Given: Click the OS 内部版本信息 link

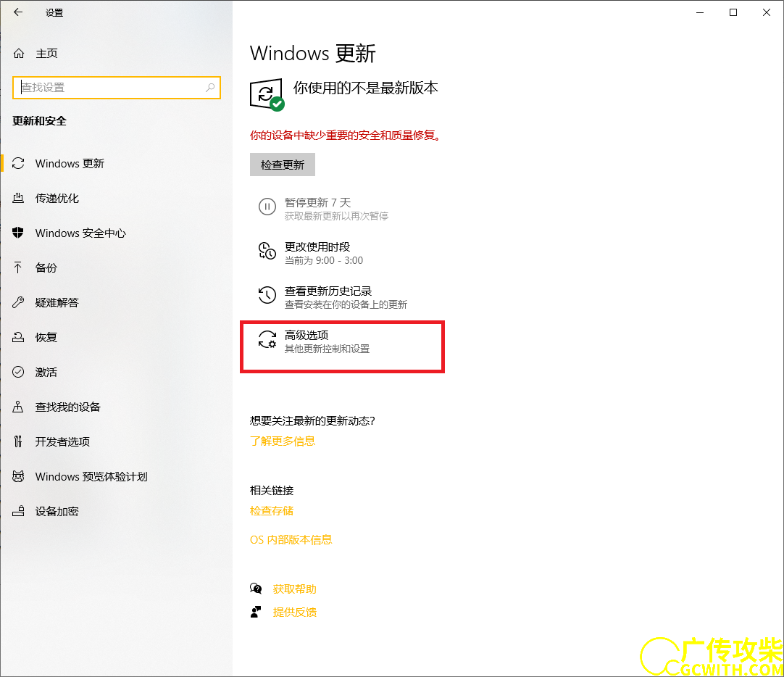Looking at the screenshot, I should [x=291, y=539].
